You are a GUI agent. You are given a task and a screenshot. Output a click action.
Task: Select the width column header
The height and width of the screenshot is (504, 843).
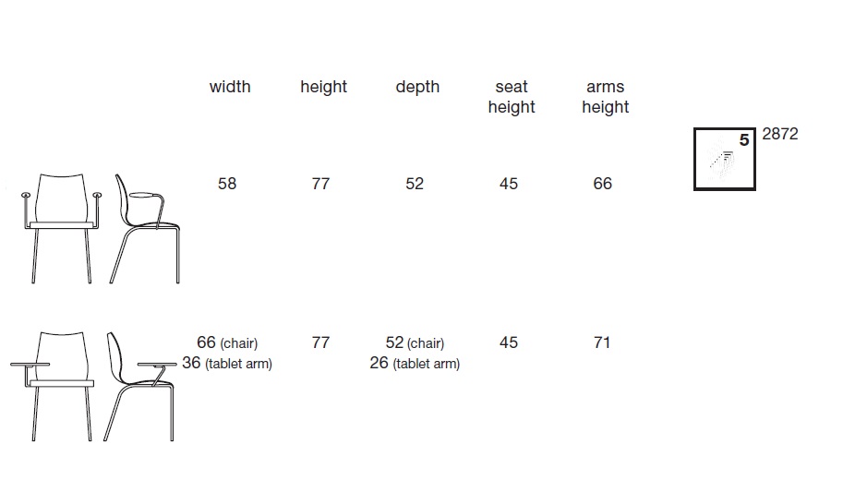[x=230, y=87]
